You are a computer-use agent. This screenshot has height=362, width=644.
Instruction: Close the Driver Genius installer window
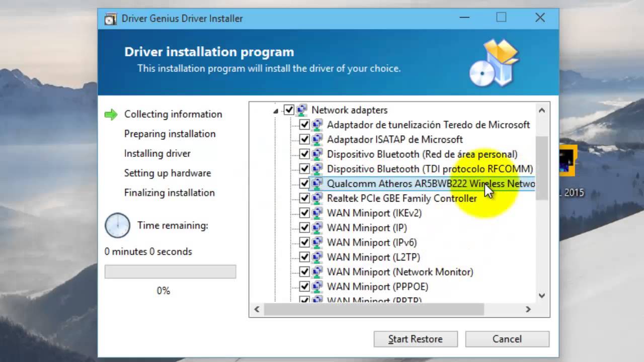[x=540, y=18]
